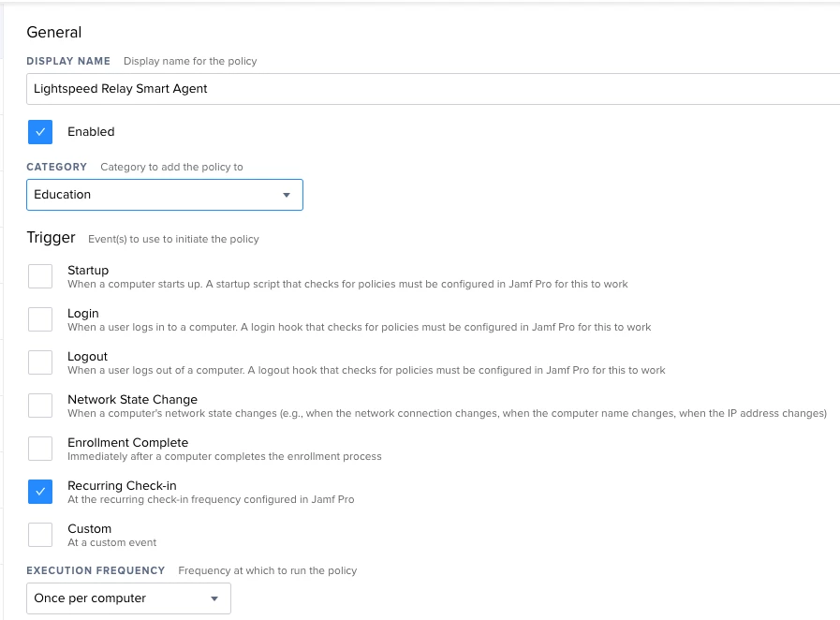Viewport: 840px width, 620px height.
Task: Click the Network State Change label
Action: pyautogui.click(x=132, y=400)
